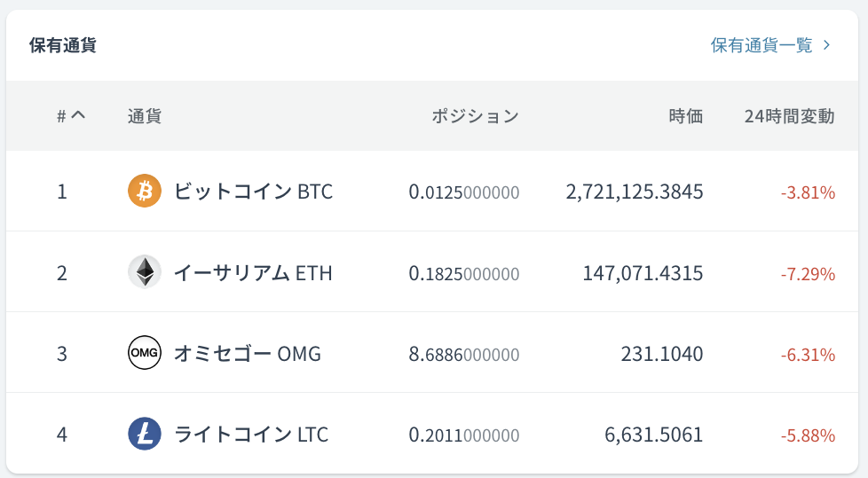This screenshot has width=868, height=478.
Task: Click the Ethereum diamond logo icon
Action: 145,271
